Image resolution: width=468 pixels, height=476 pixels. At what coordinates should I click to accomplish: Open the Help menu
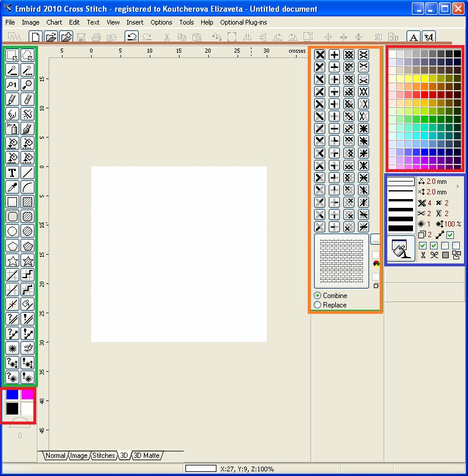(x=207, y=22)
